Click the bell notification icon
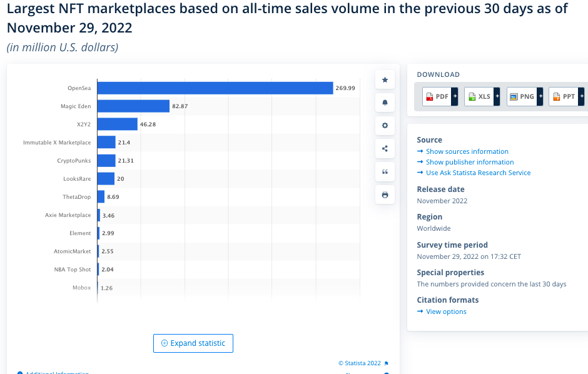 [x=385, y=103]
